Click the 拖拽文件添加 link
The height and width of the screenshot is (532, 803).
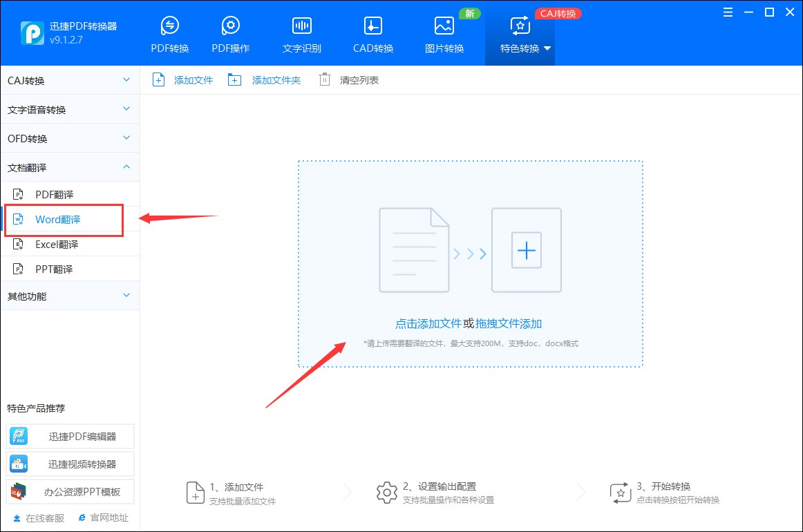click(509, 323)
